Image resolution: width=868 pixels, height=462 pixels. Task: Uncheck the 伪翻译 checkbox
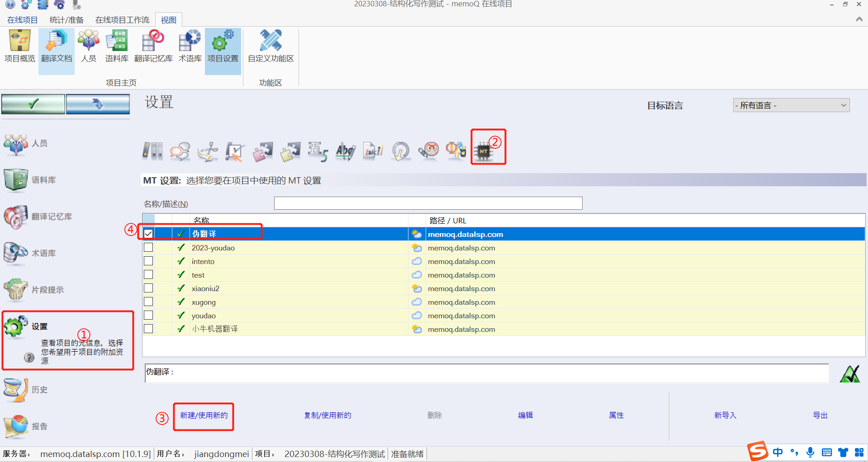148,234
